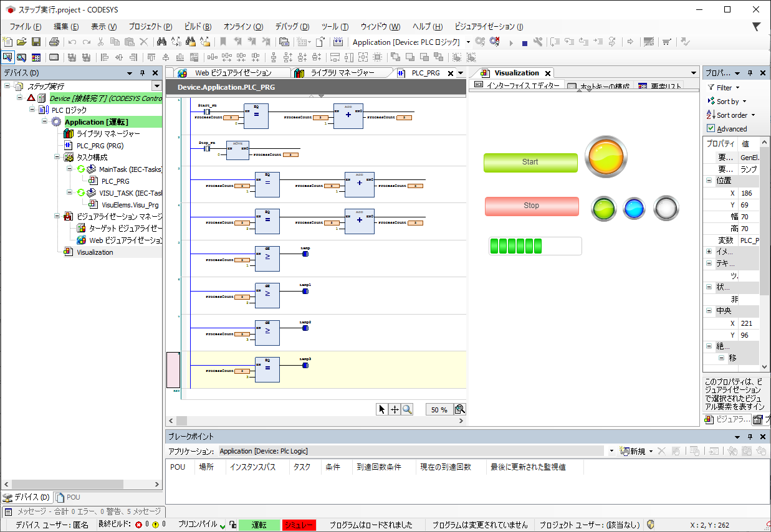This screenshot has height=532, width=771.
Task: Click the login gear icon in toolbar
Action: [479, 42]
